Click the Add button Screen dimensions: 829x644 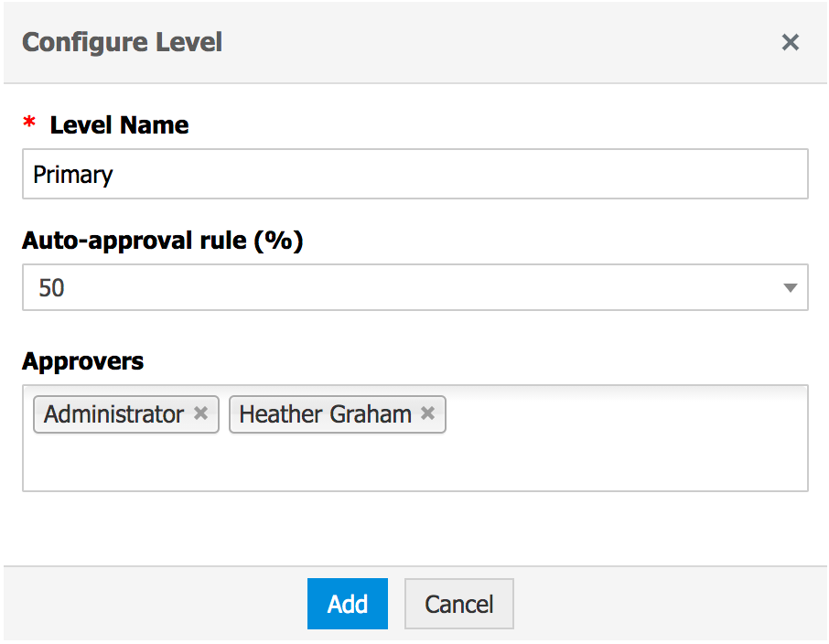click(348, 604)
